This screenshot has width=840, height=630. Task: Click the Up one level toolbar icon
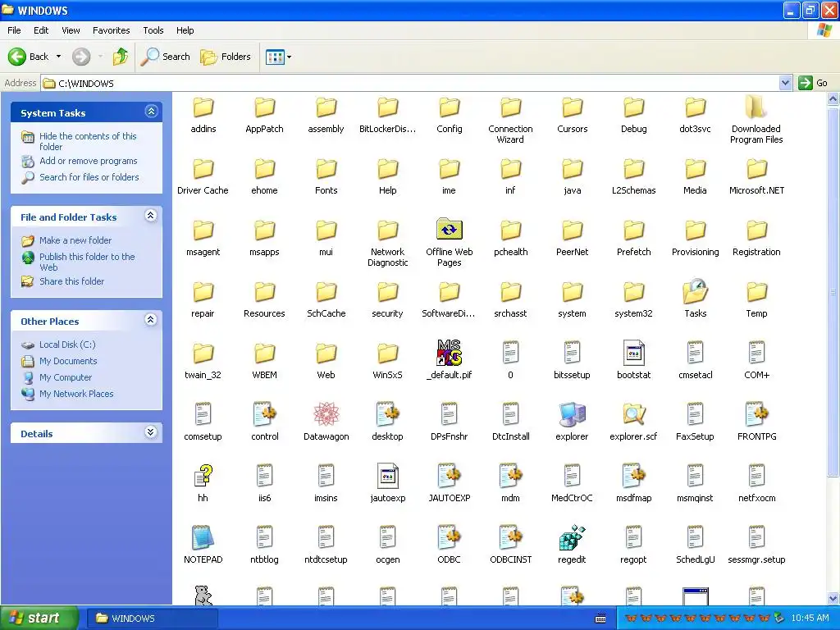click(121, 57)
